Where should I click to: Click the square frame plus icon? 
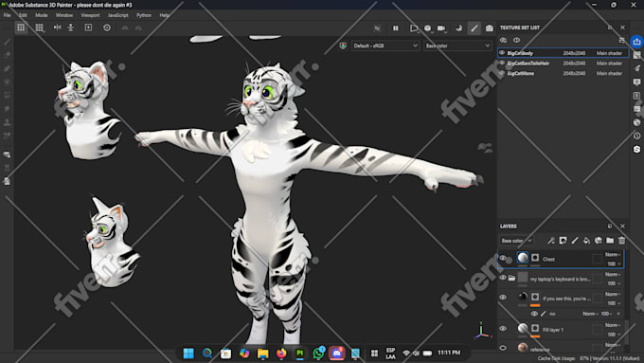pos(88,27)
